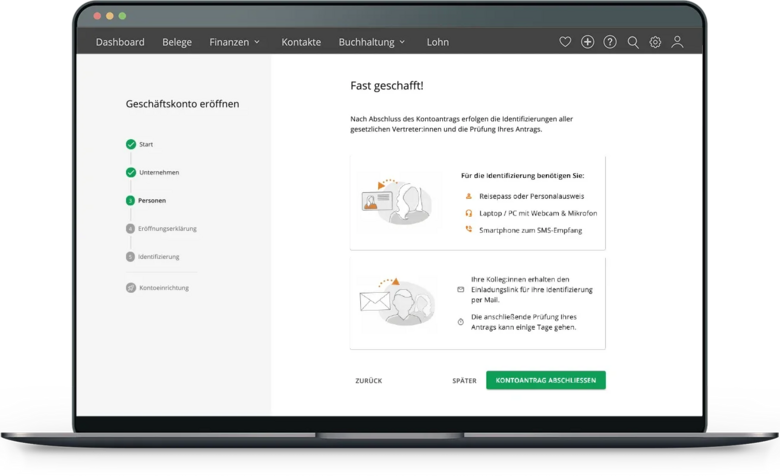This screenshot has width=780, height=476.
Task: Open the settings gear icon
Action: pos(655,42)
